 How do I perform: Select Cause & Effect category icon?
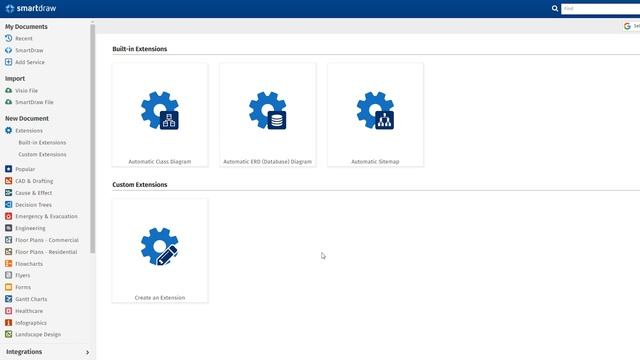point(9,193)
